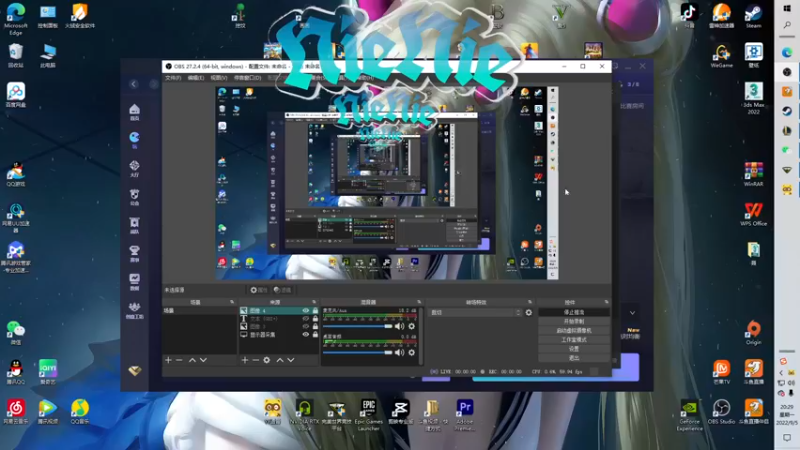Click home icon in background window sidebar

click(134, 111)
